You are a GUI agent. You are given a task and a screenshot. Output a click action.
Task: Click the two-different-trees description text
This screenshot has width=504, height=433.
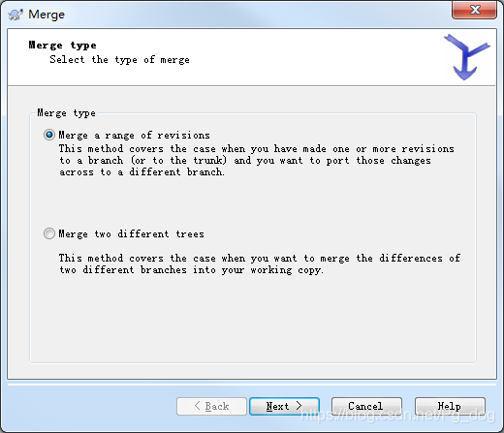point(260,263)
